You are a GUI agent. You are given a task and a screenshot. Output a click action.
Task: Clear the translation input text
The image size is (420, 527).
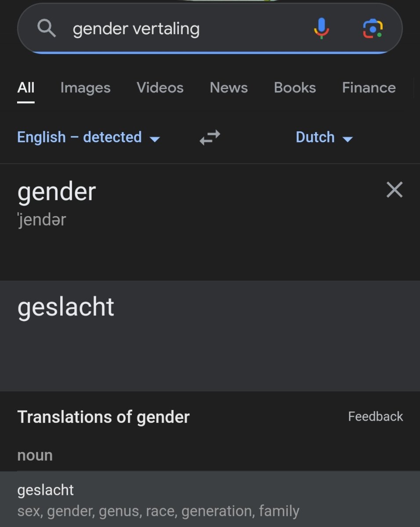pyautogui.click(x=394, y=190)
